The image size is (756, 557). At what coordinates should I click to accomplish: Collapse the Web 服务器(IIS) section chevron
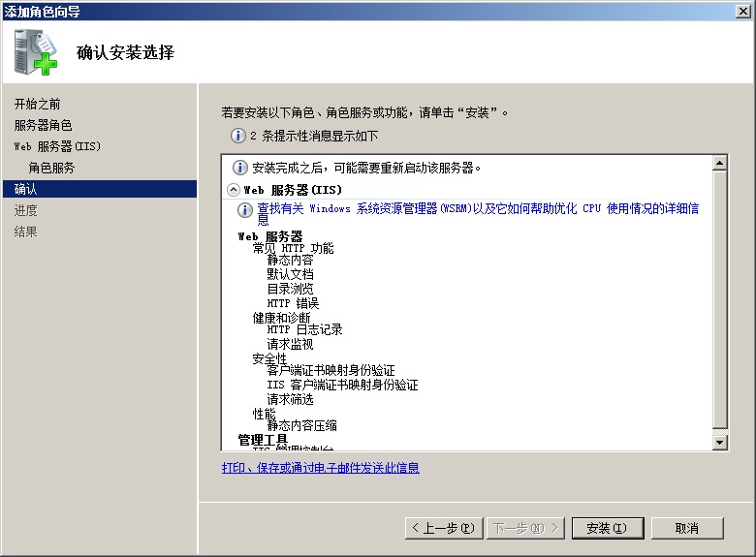pyautogui.click(x=234, y=190)
